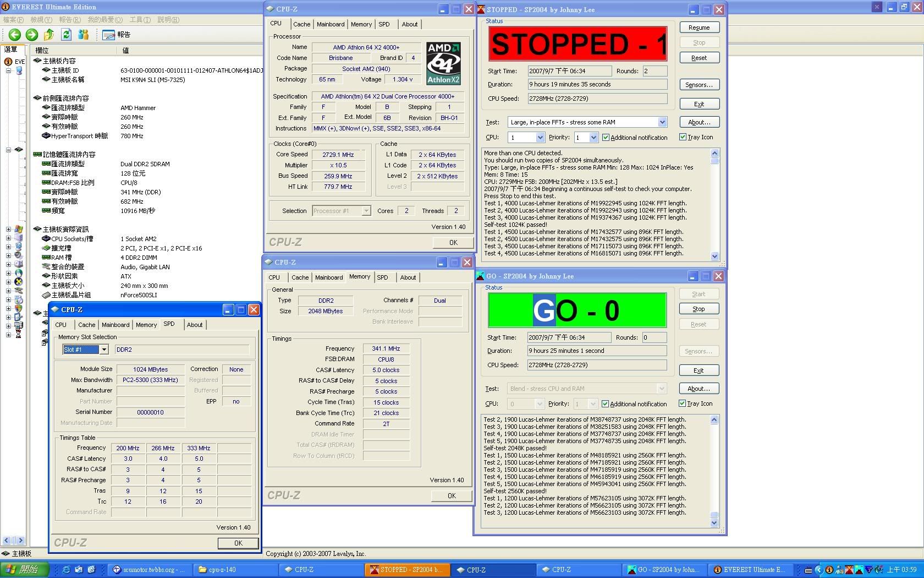Open the Test dropdown in STOPPED window
Screen dimensions: 924x578
pyautogui.click(x=662, y=122)
